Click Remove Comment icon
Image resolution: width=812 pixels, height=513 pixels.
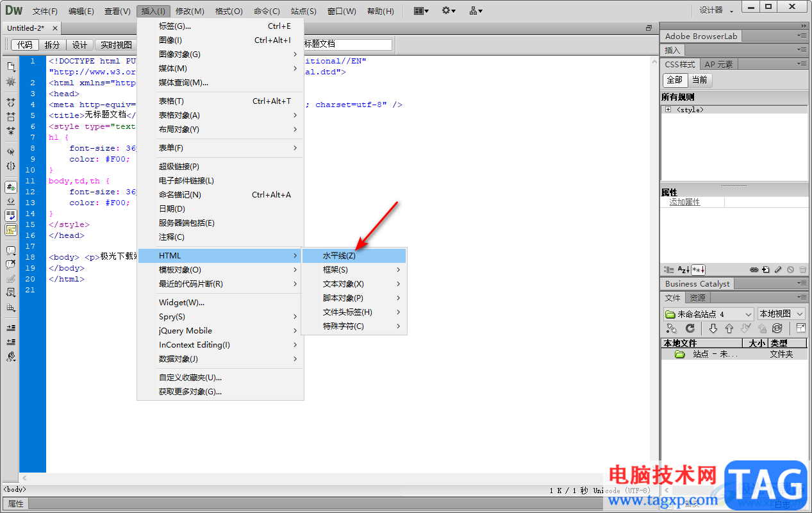point(11,264)
